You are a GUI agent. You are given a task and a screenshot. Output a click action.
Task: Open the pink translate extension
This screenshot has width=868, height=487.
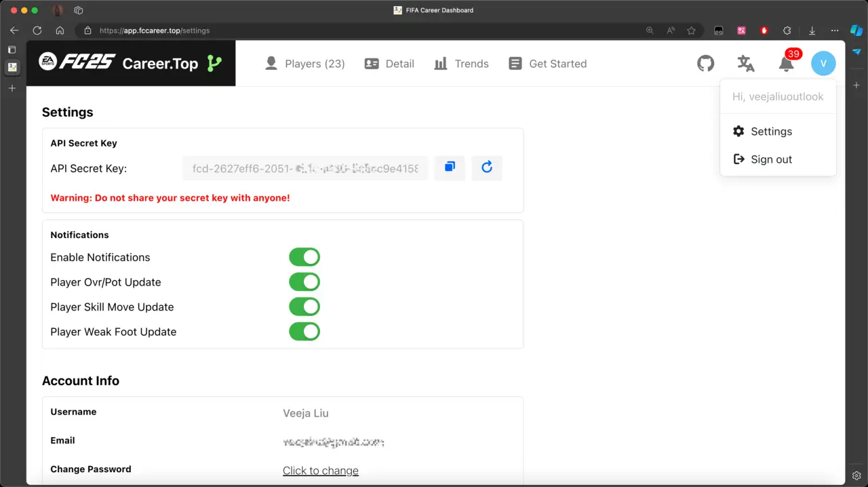[x=742, y=31]
